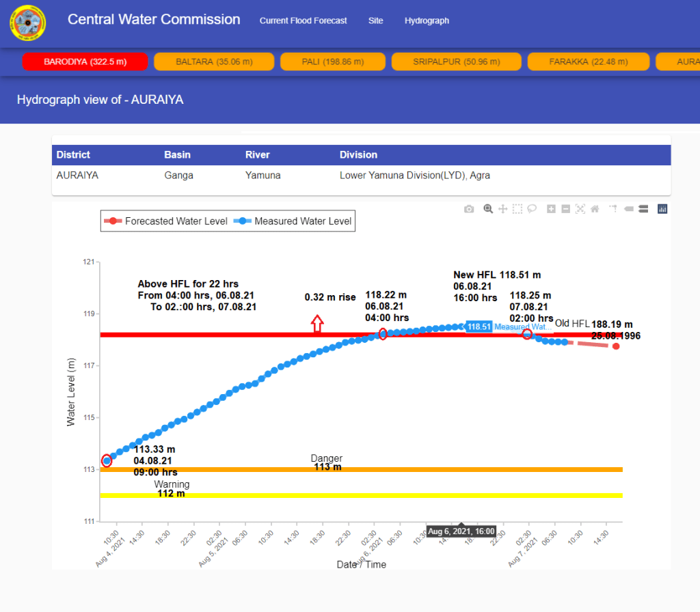Activate the Pan tool
The width and height of the screenshot is (700, 612).
502,209
